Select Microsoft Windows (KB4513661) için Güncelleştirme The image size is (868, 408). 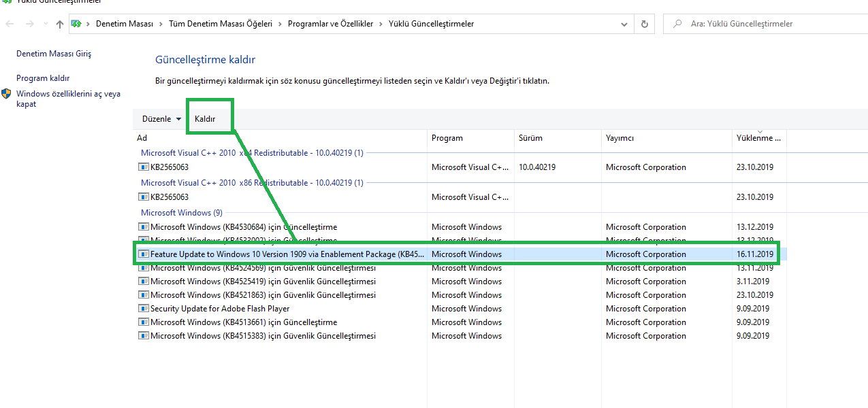[x=460, y=322]
